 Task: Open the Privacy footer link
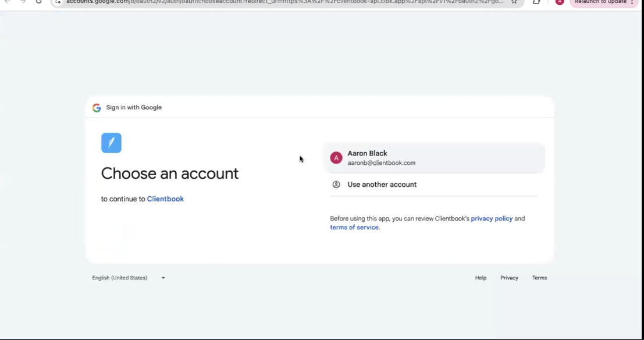click(x=509, y=278)
